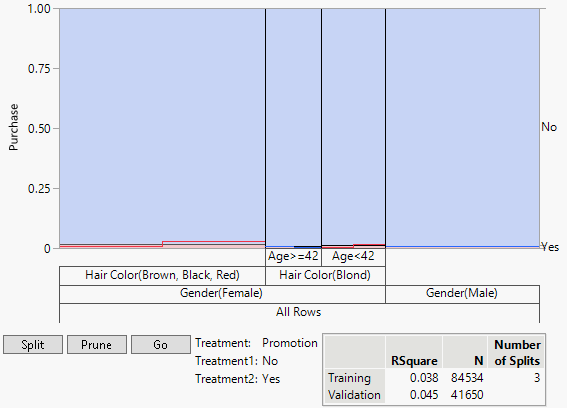
Task: Click the 'No' response level label
Action: [549, 127]
